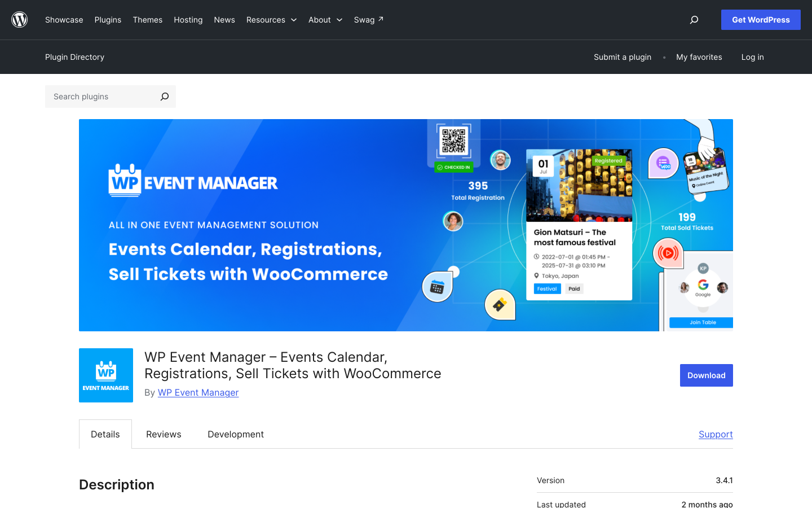Click the version value 3.4.1
Image resolution: width=812 pixels, height=508 pixels.
[x=724, y=480]
